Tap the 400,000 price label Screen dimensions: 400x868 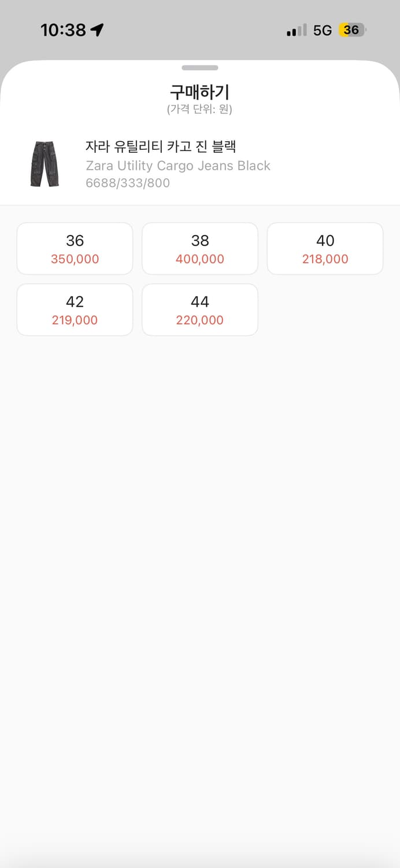tap(200, 259)
